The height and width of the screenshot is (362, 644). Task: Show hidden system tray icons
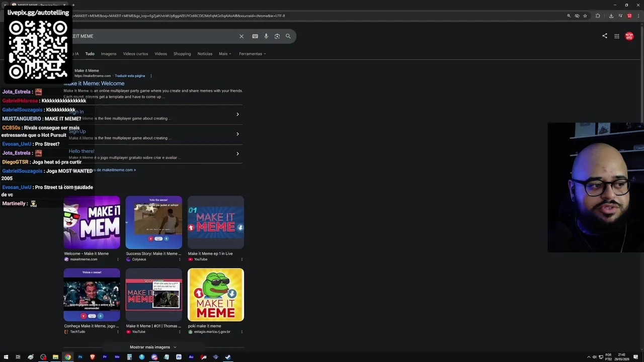(589, 357)
